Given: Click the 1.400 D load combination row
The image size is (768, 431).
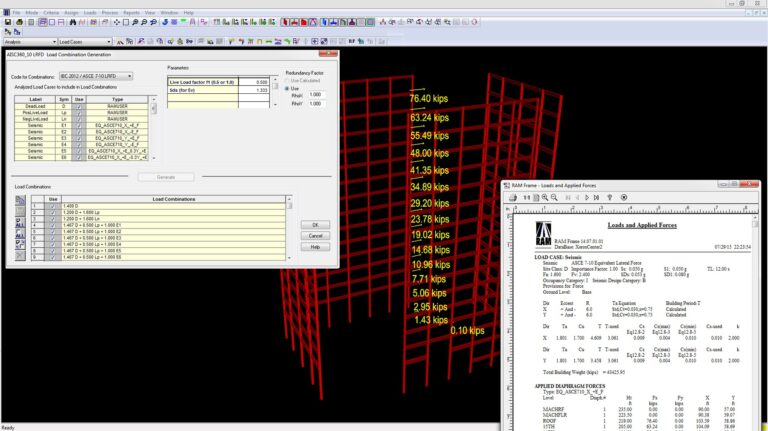Looking at the screenshot, I should point(173,206).
